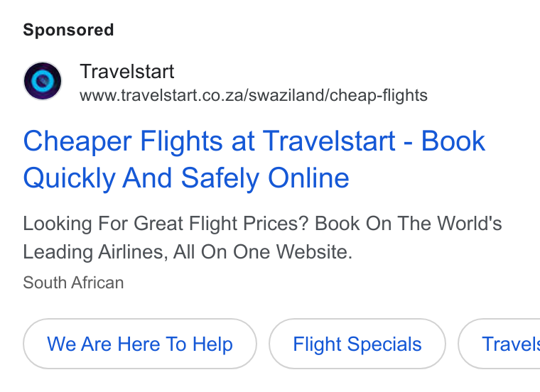
Task: Open the Flight Specials sitelink chip
Action: click(357, 344)
